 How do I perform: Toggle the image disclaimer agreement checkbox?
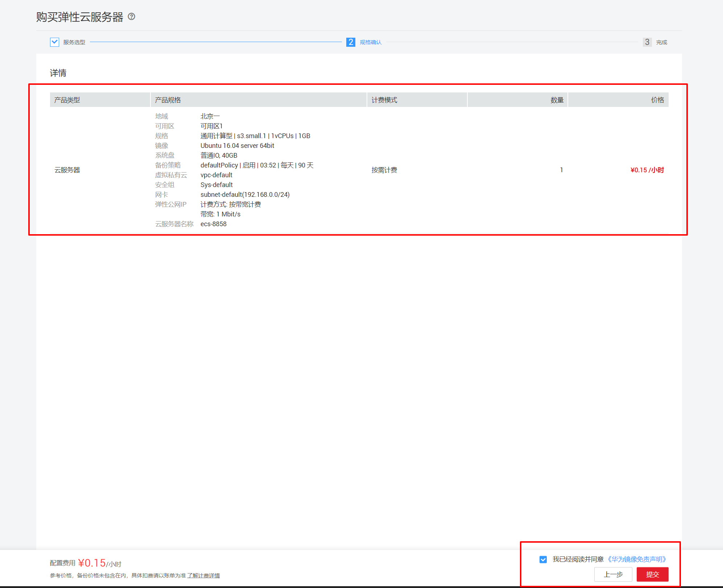[543, 559]
